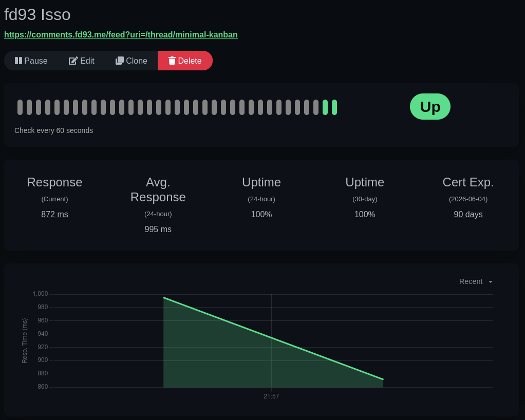Click the pause icon on the Pause button
This screenshot has height=420, width=525.
coord(19,61)
